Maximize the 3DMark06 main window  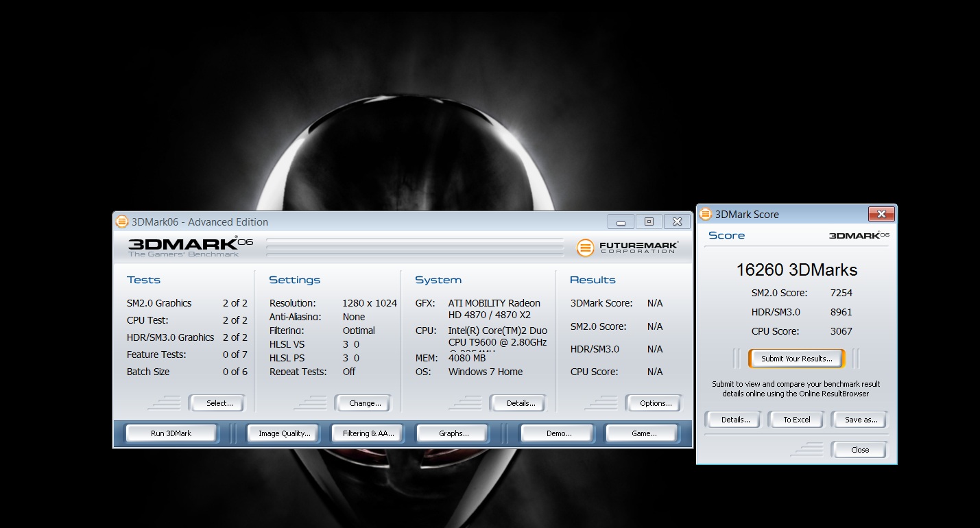649,221
